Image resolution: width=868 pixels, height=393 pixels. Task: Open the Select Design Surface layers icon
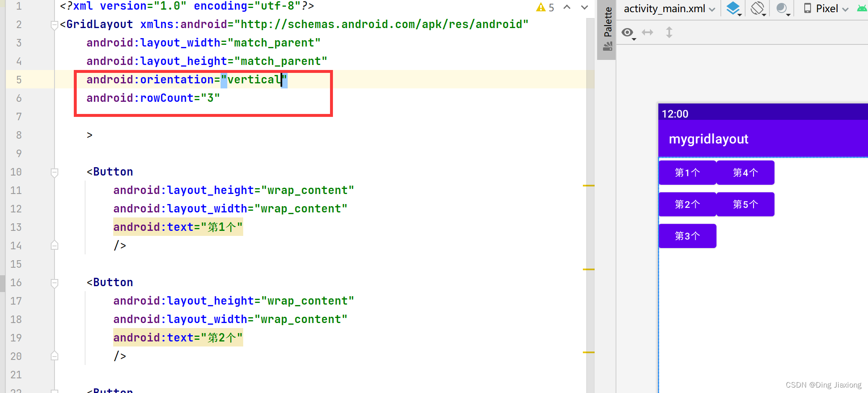coord(734,9)
